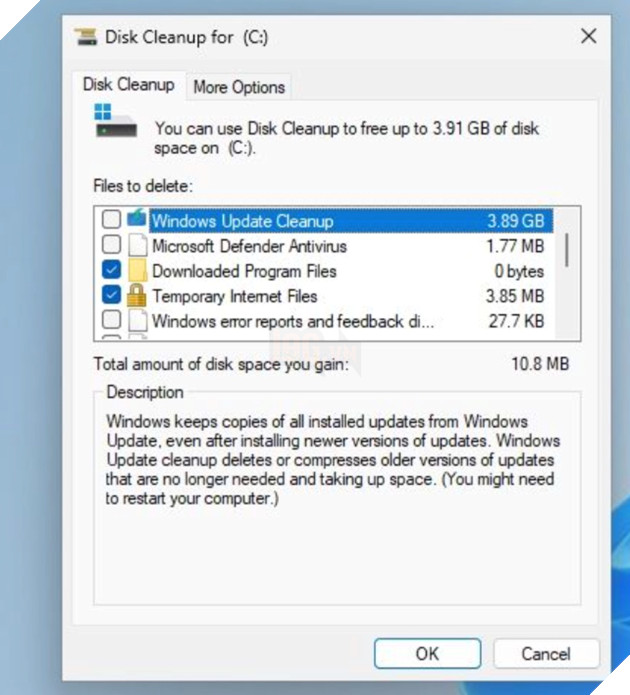Click the files list scrollbar thumb
The image size is (630, 695).
point(567,250)
